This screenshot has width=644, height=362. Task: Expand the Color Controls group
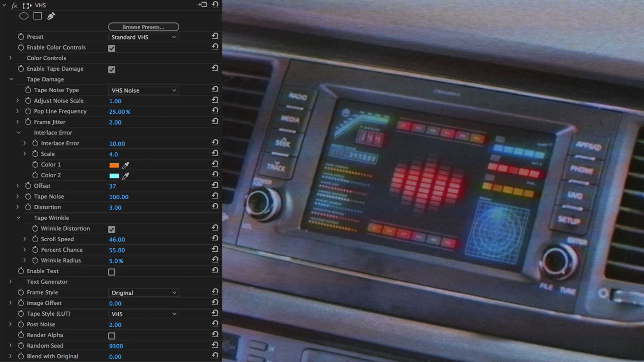(10, 58)
